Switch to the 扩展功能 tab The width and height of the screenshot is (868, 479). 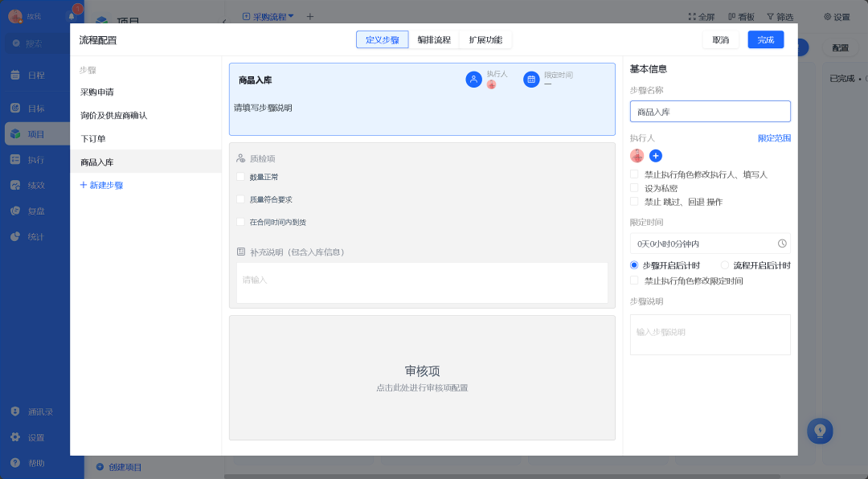485,39
